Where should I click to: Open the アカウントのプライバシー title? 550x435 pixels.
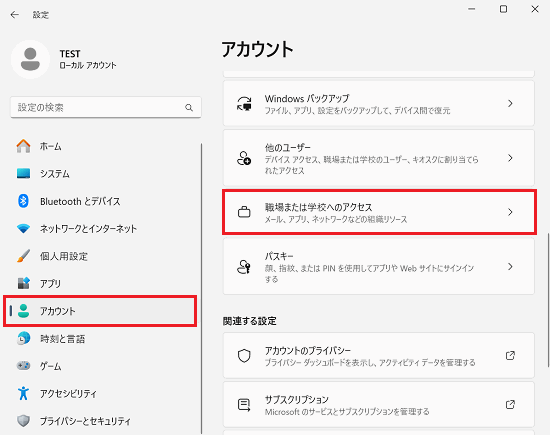point(308,350)
